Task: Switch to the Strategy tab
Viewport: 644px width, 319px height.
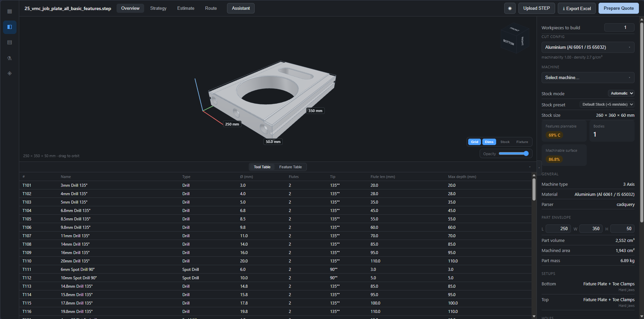Action: [x=158, y=8]
